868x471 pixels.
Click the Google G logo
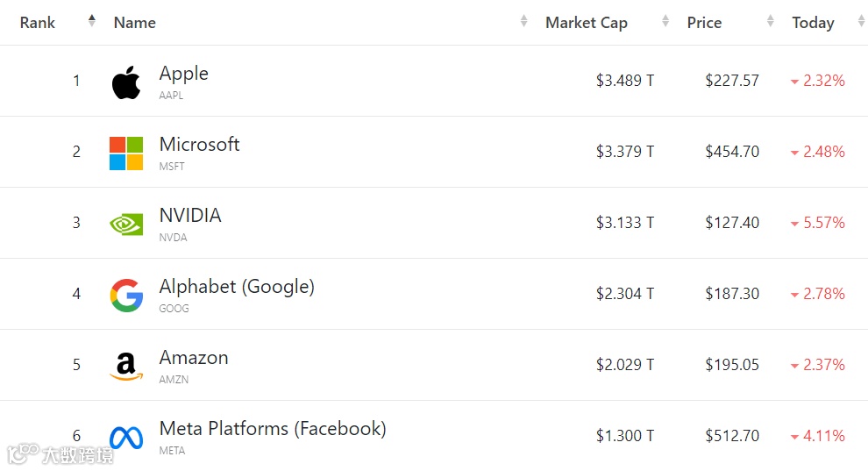click(126, 296)
